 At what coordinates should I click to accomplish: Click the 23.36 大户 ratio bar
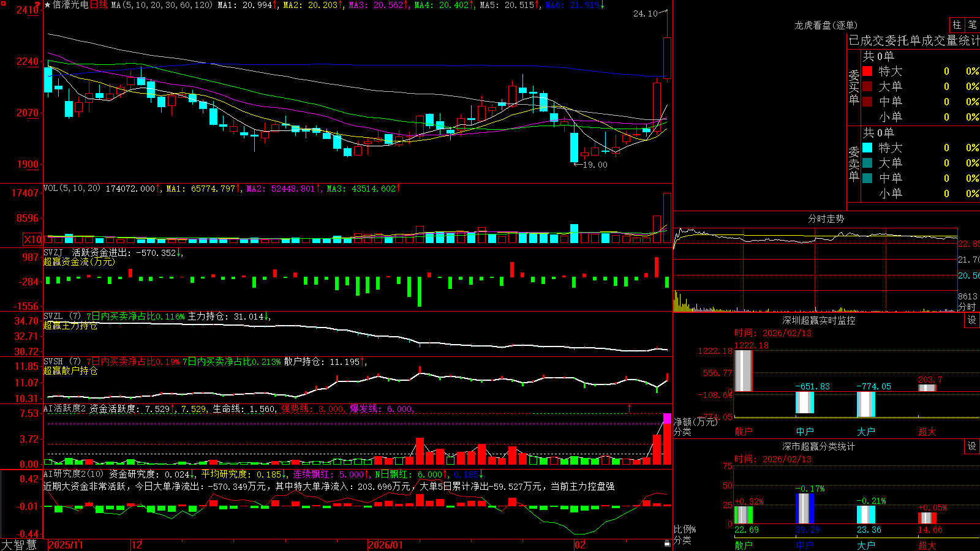[865, 515]
